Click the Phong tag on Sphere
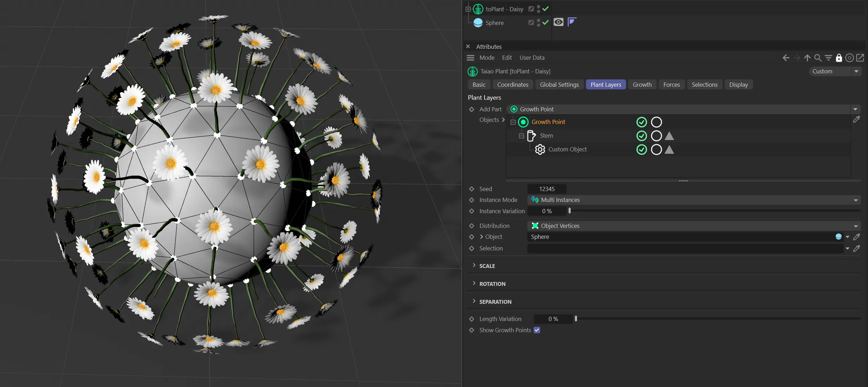The image size is (868, 387). tap(572, 22)
